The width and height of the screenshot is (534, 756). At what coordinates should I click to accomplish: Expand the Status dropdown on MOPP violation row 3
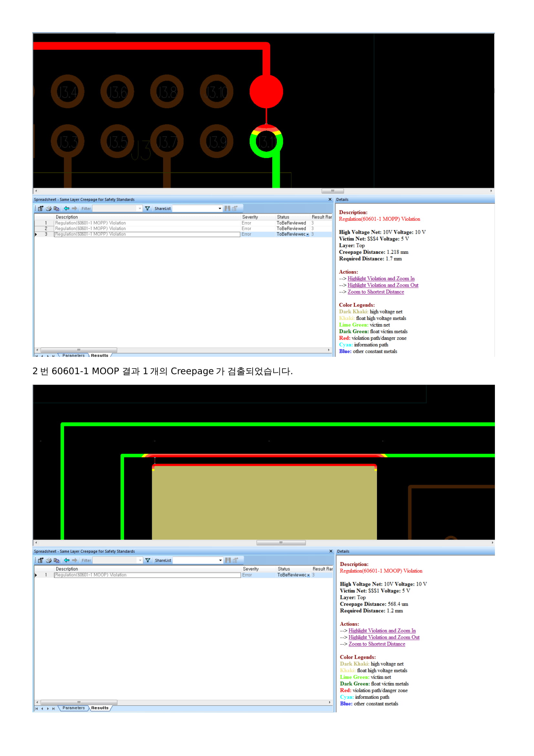308,234
